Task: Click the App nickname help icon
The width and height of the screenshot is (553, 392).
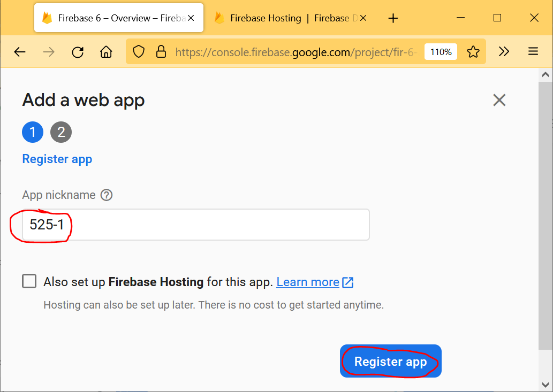Action: tap(107, 195)
